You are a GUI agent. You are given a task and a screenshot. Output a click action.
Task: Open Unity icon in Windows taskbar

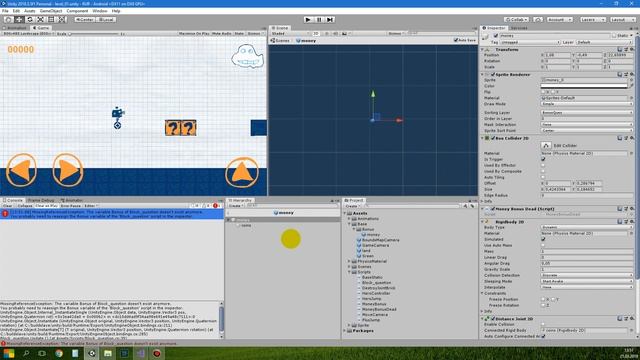point(92,353)
